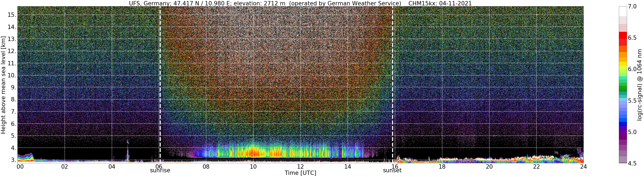
Task: Click the narrow signal spike near 04:40 UTC
Action: coord(127,151)
